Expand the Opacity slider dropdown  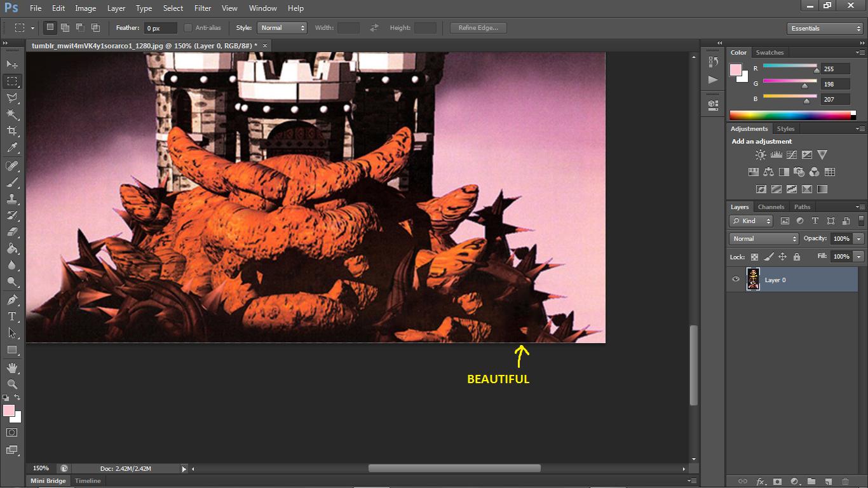pyautogui.click(x=859, y=239)
